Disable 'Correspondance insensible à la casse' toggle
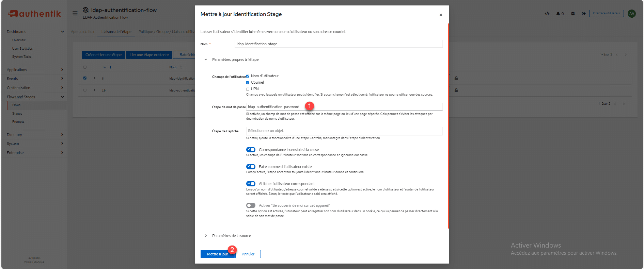The height and width of the screenshot is (269, 644). [251, 150]
